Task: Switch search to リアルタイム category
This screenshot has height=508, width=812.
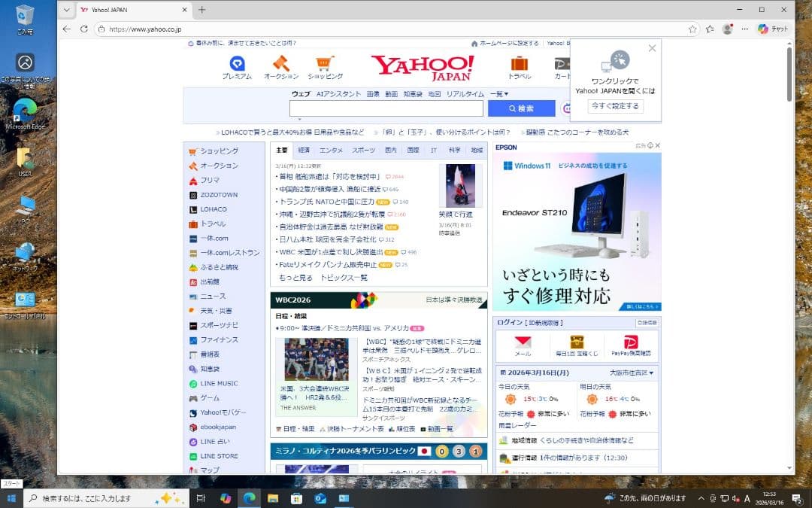Action: (465, 94)
